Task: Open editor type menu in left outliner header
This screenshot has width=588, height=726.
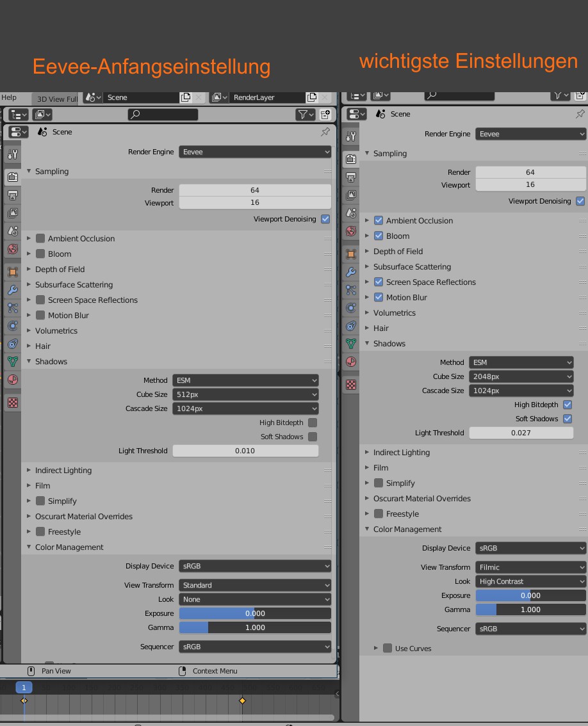Action: [19, 115]
